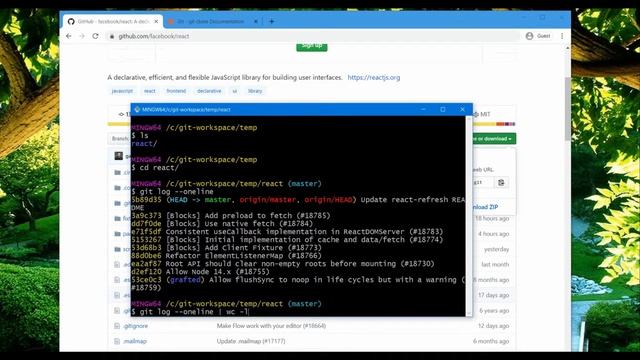Click the .gitignore file icon
Screen dimensions: 640x360
(117, 326)
